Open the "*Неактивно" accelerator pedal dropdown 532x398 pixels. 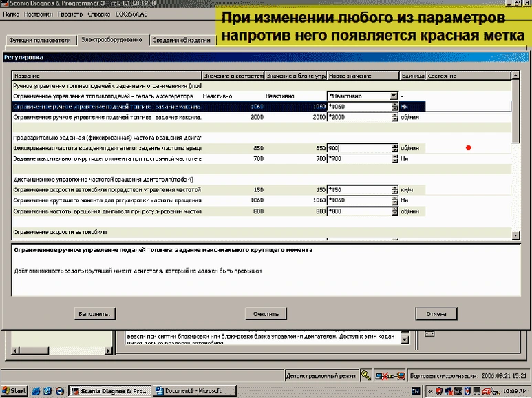394,96
